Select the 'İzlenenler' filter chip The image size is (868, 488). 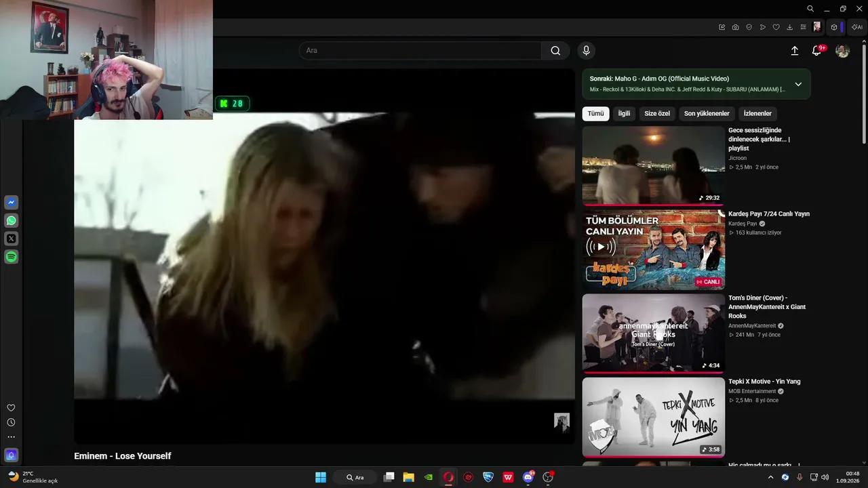pyautogui.click(x=757, y=114)
